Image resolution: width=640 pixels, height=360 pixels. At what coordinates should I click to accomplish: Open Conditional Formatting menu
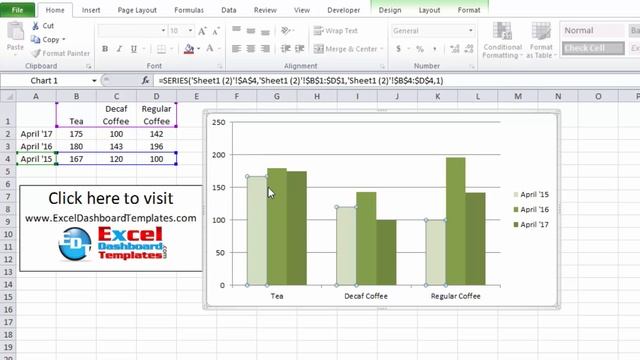tap(502, 40)
